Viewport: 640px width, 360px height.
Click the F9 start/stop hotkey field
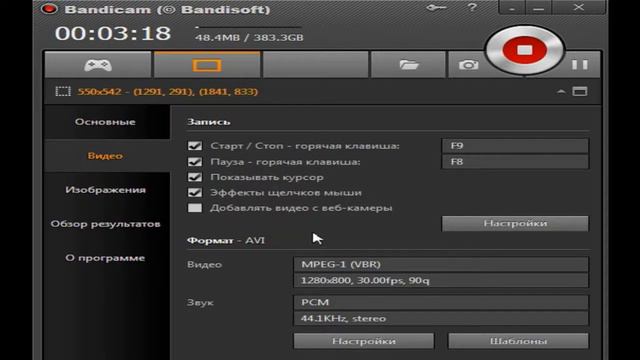click(x=515, y=146)
